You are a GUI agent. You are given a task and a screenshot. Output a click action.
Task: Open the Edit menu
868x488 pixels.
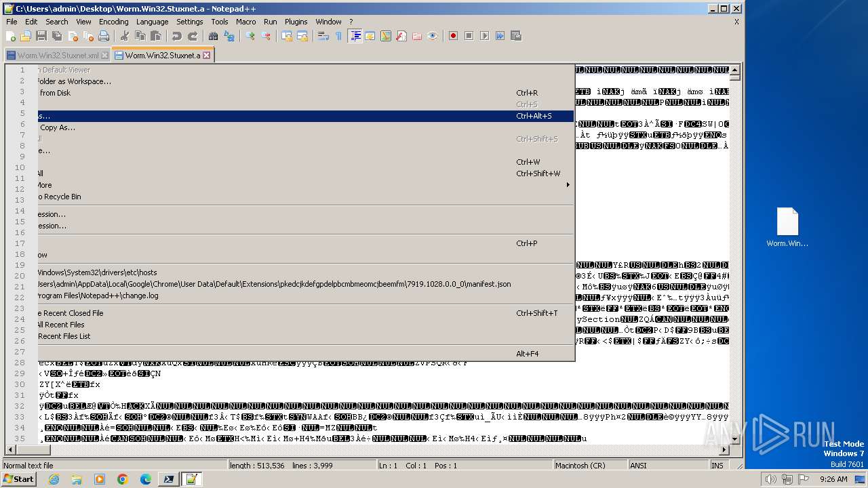[x=31, y=22]
